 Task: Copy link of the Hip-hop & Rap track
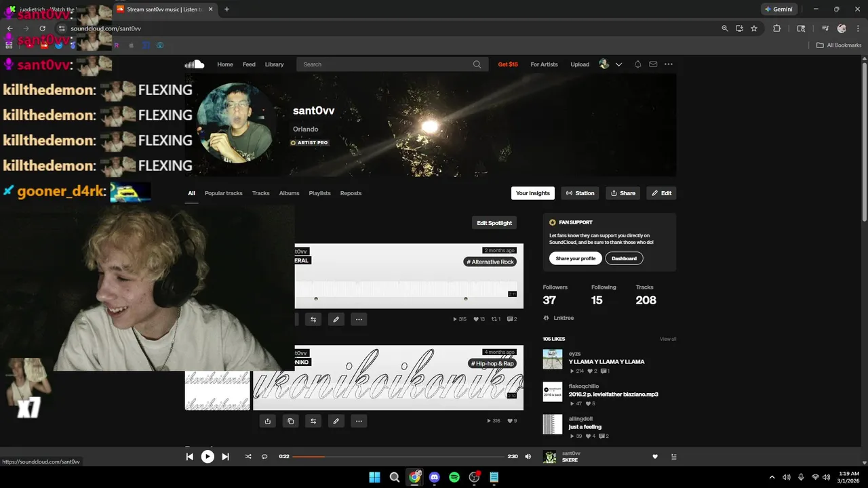[290, 421]
